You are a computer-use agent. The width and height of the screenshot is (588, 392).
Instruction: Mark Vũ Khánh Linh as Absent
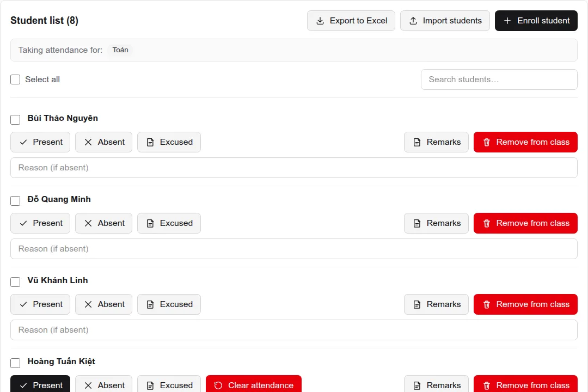click(x=103, y=304)
